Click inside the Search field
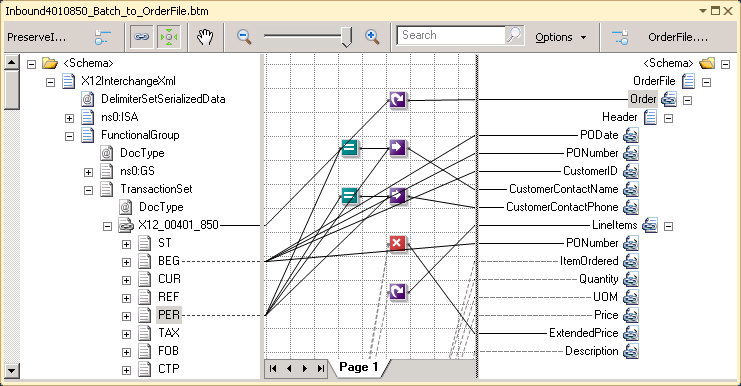 pyautogui.click(x=451, y=35)
